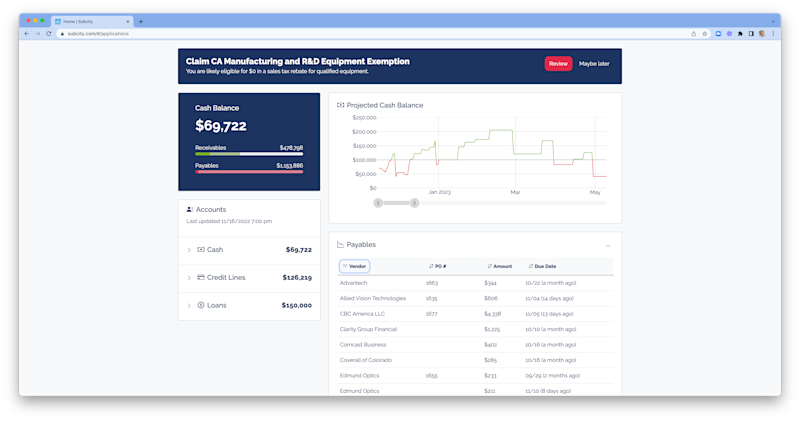Viewport: 800px width, 421px height.
Task: Click the red Review button
Action: click(x=558, y=64)
